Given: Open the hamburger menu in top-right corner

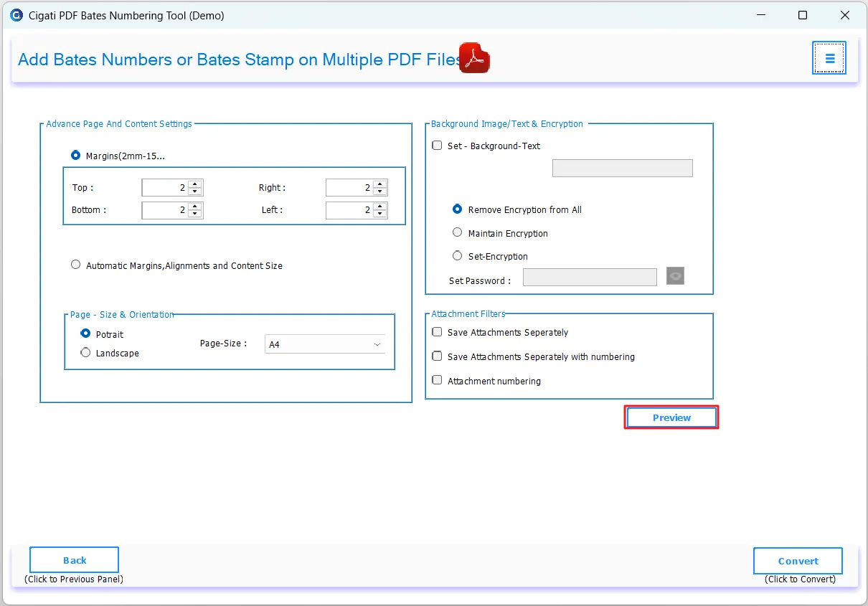Looking at the screenshot, I should (x=829, y=58).
